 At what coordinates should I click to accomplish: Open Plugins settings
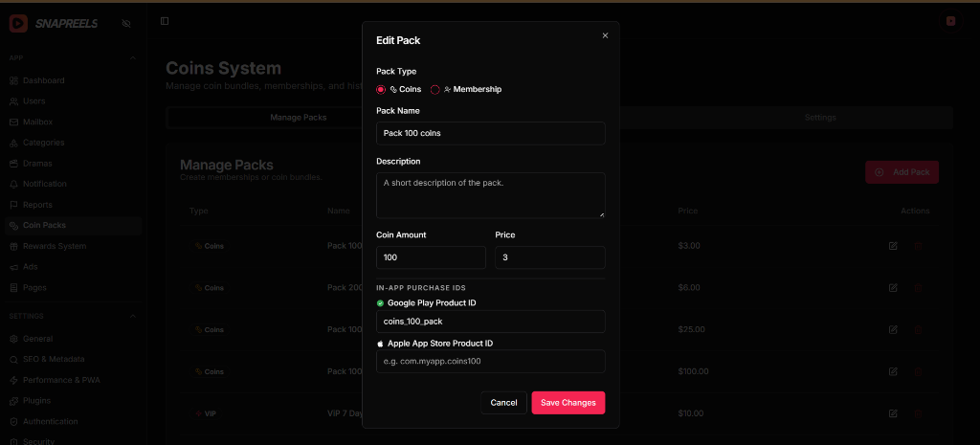click(73, 401)
